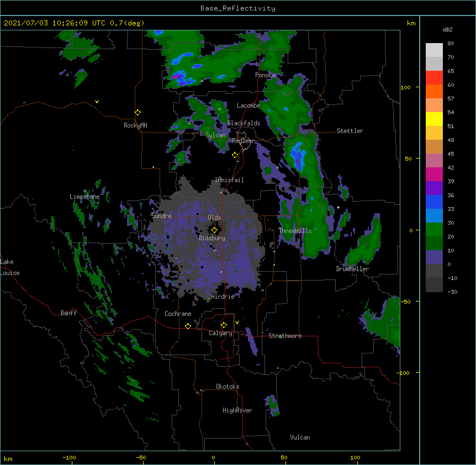Click the dBZ legend heading
Image resolution: width=476 pixels, height=465 pixels.
coord(447,29)
